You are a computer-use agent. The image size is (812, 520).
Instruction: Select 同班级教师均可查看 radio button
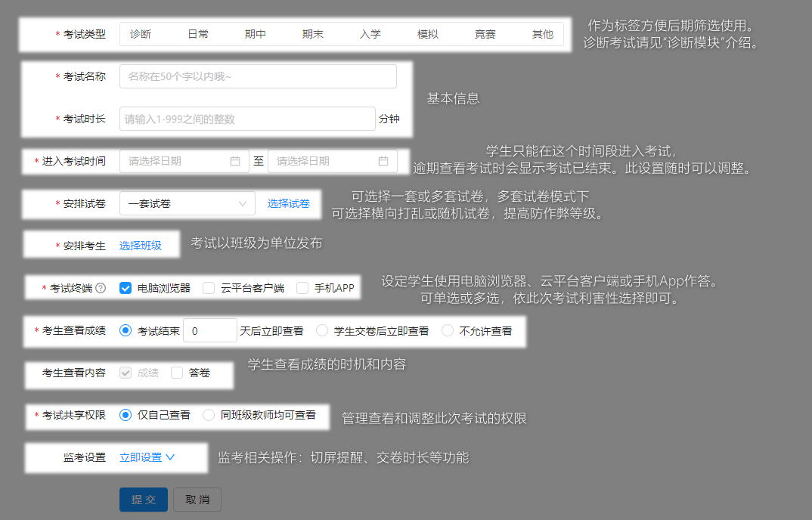pos(209,415)
